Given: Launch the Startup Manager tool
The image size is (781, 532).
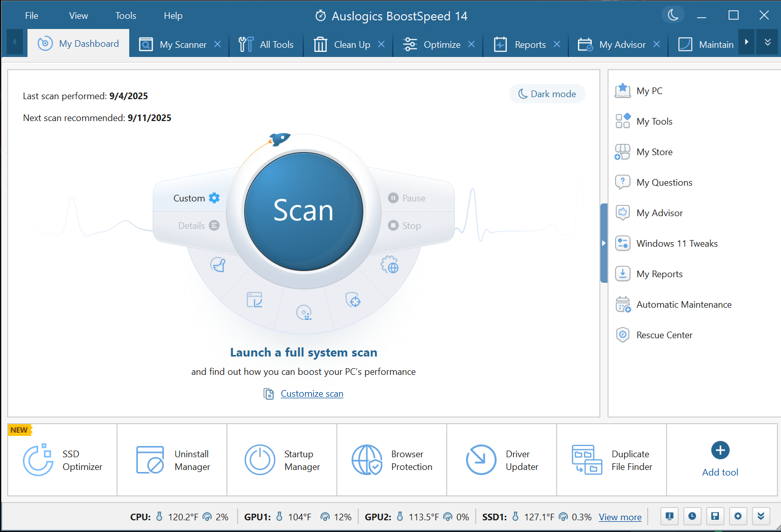Looking at the screenshot, I should (282, 460).
